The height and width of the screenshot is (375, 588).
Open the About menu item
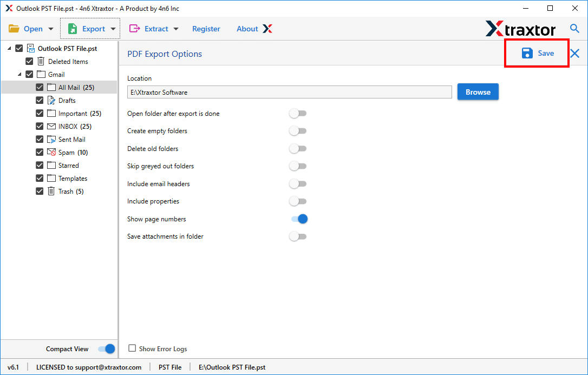(x=247, y=29)
